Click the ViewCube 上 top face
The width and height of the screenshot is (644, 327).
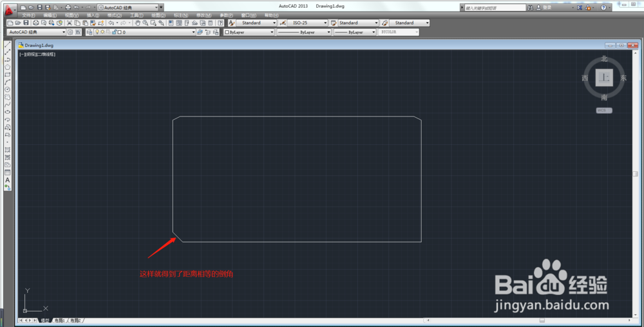point(604,77)
